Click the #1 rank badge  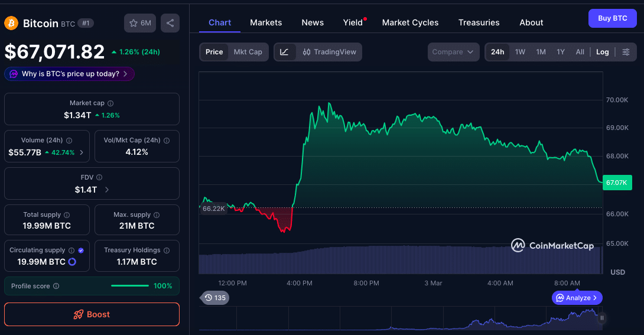click(x=86, y=24)
